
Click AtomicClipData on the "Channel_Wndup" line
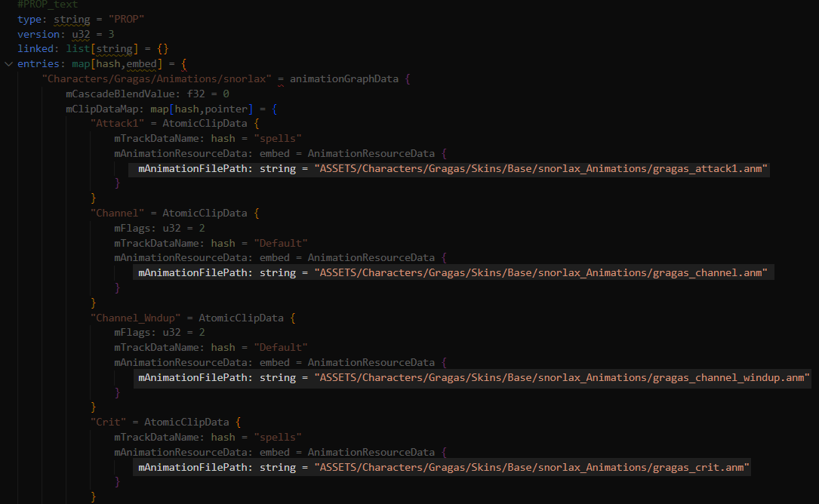tap(242, 318)
